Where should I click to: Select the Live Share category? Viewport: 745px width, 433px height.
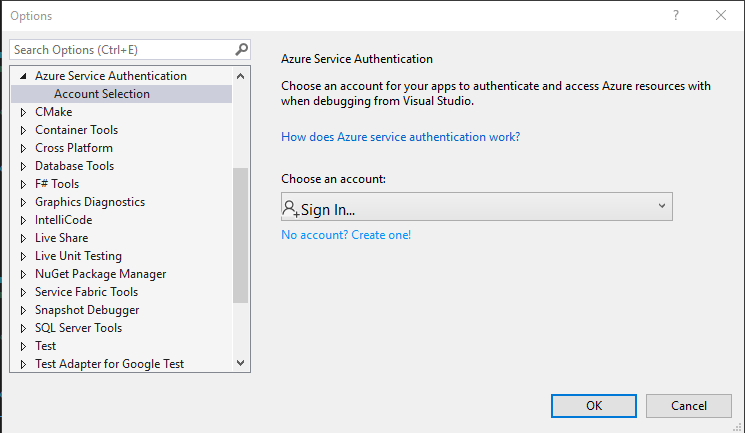click(x=62, y=238)
